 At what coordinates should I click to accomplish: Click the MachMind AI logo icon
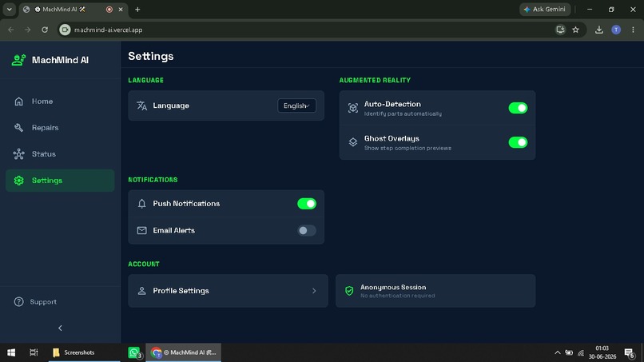[x=18, y=60]
